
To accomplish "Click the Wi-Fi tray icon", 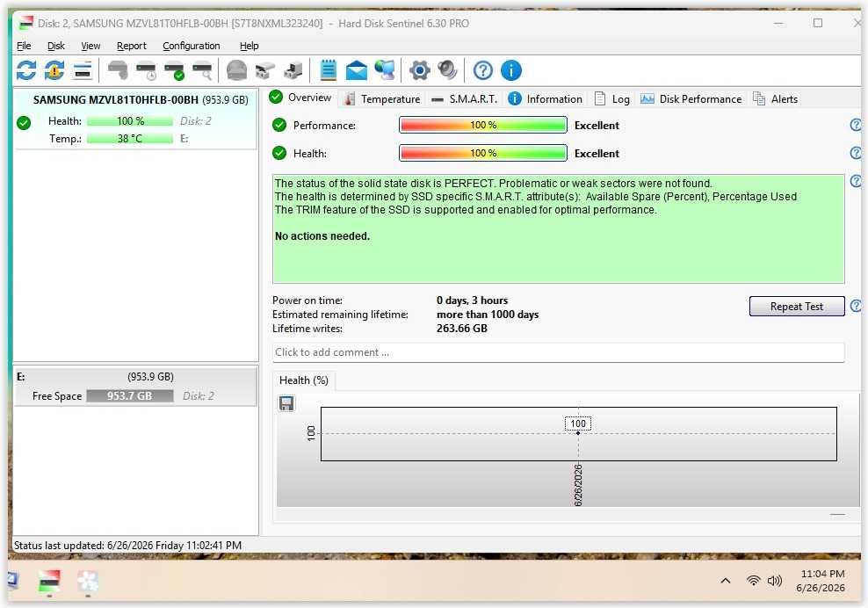I will pyautogui.click(x=753, y=580).
